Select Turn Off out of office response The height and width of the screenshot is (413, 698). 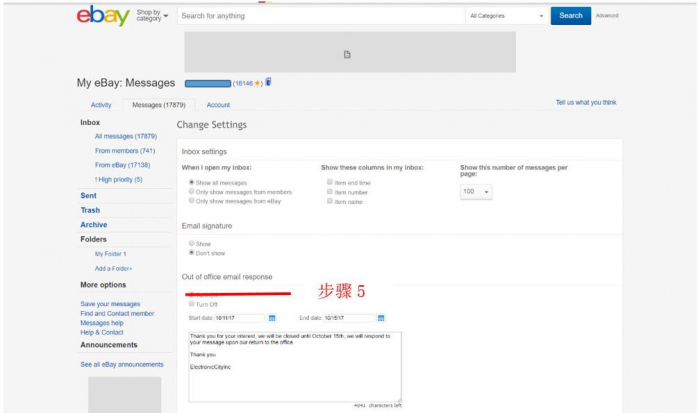(x=191, y=304)
